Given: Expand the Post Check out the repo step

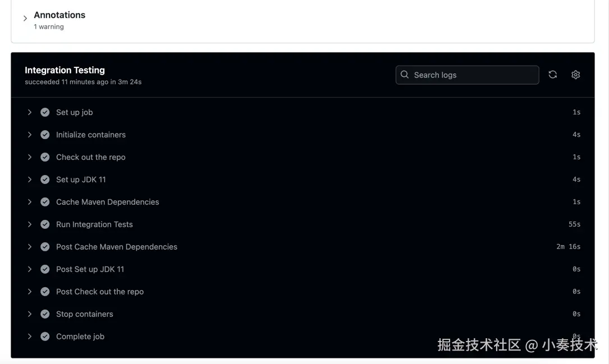Looking at the screenshot, I should (30, 292).
